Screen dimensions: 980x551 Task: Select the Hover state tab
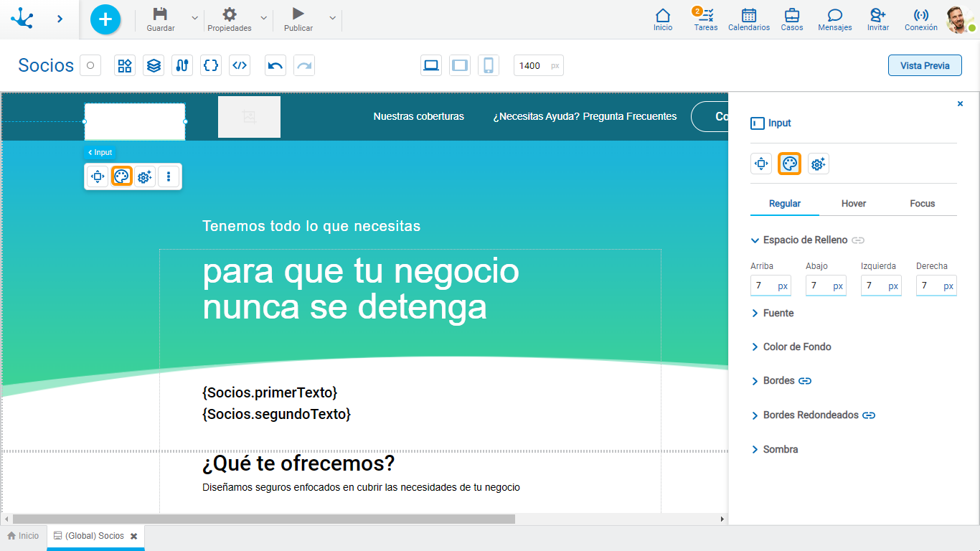(x=854, y=203)
